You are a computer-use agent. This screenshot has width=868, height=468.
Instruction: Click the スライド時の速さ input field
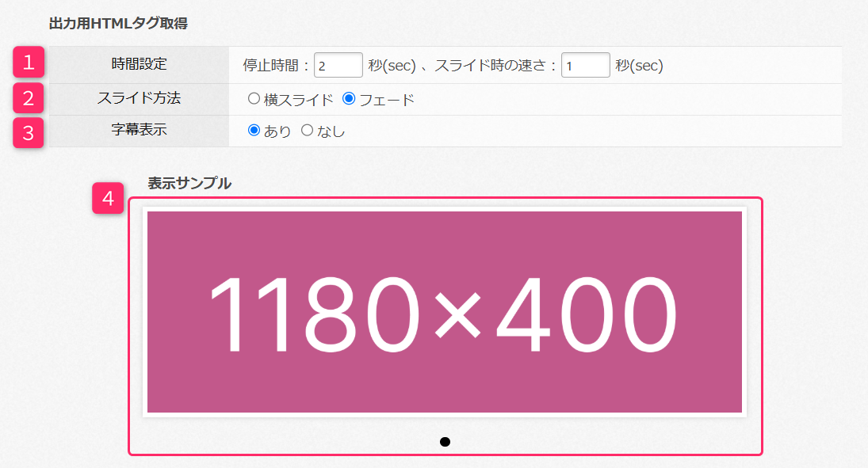click(585, 64)
